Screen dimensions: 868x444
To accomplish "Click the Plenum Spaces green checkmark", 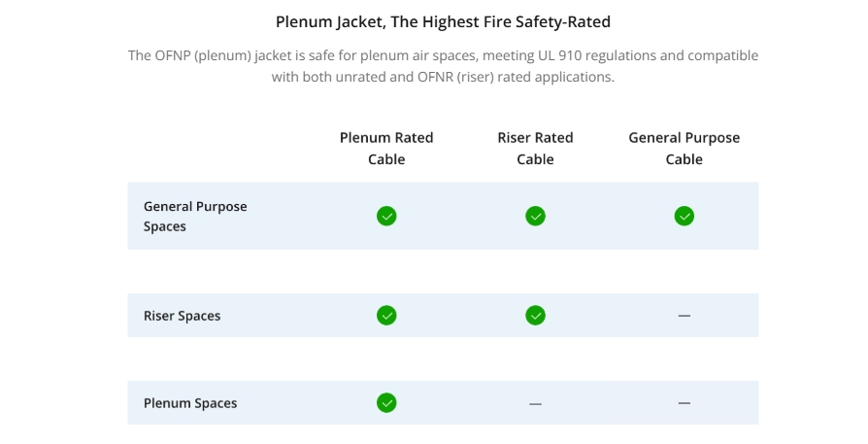I will (x=386, y=403).
